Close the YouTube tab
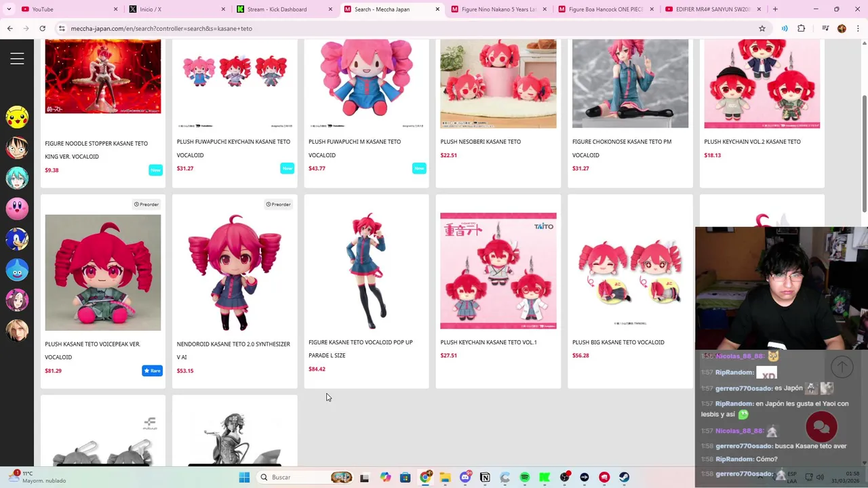Viewport: 868px width, 488px height. [x=115, y=9]
